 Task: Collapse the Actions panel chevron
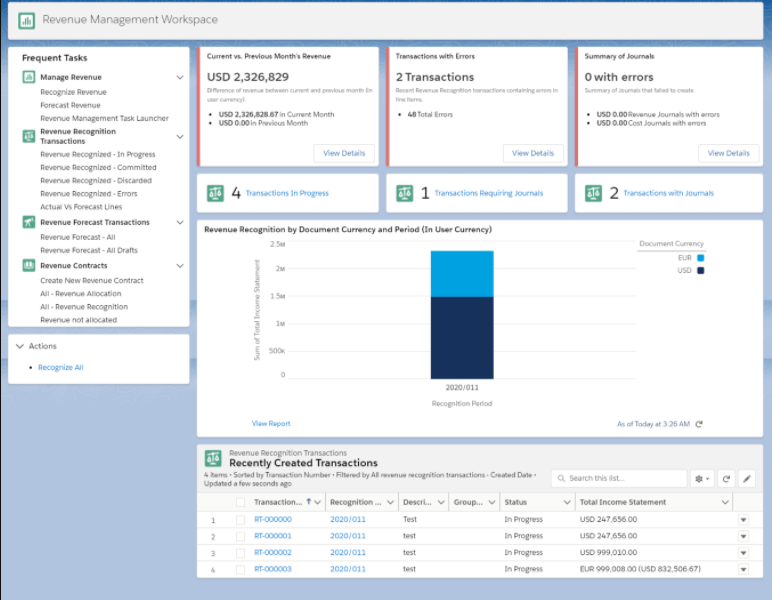[20, 346]
